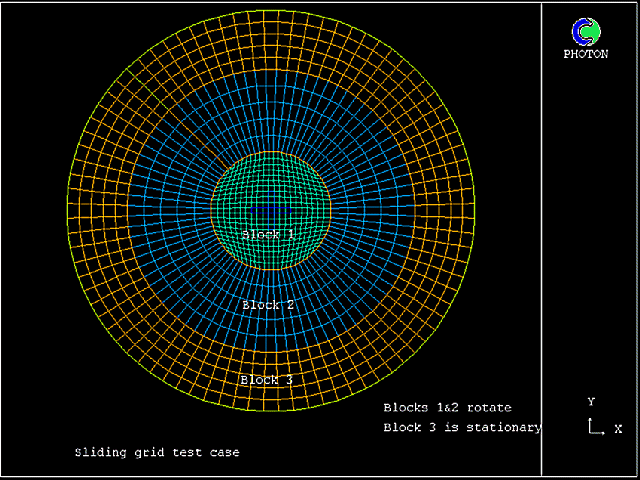Click the top of the inner orange interface circle
Screen dimensions: 640x480
(271, 152)
